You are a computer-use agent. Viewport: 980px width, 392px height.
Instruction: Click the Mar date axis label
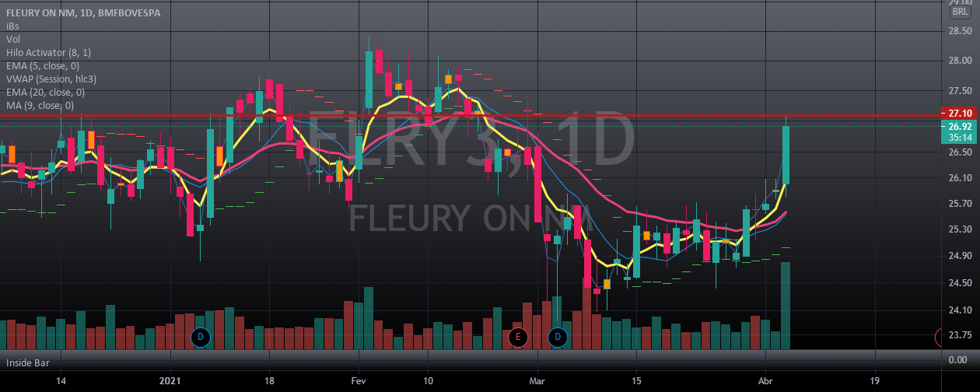(x=537, y=382)
